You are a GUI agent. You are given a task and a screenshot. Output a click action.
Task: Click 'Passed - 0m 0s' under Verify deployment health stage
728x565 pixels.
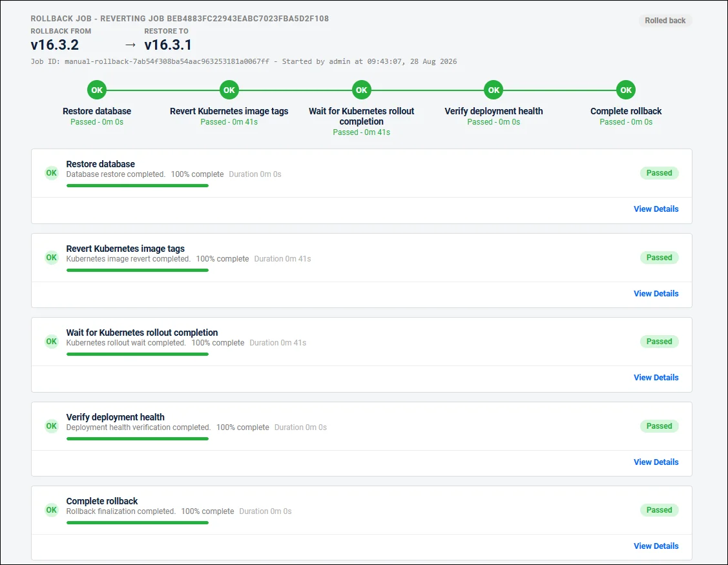(494, 122)
